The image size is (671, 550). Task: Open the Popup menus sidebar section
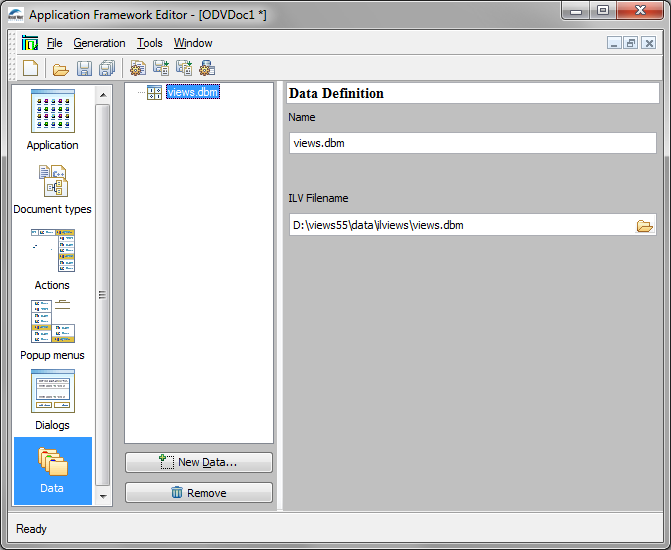point(52,329)
